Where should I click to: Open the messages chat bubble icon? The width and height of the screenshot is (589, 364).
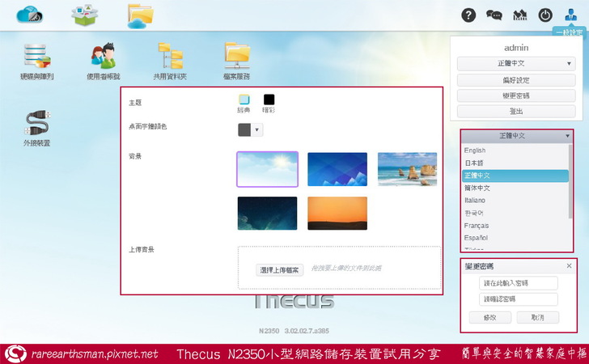(x=494, y=15)
